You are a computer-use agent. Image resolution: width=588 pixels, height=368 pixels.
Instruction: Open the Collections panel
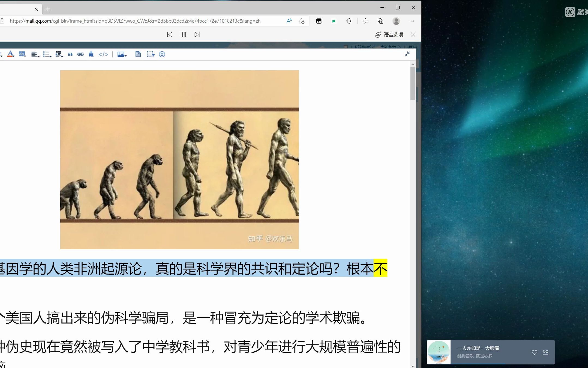(380, 21)
